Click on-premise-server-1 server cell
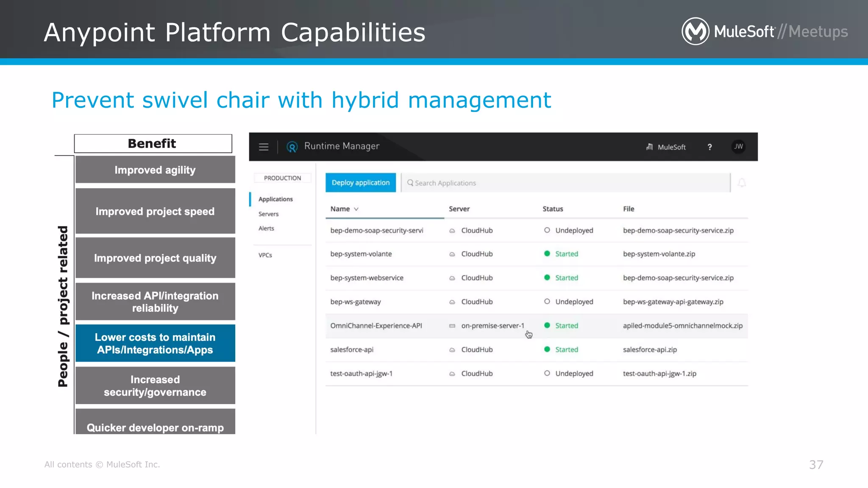This screenshot has height=488, width=868. [x=493, y=326]
